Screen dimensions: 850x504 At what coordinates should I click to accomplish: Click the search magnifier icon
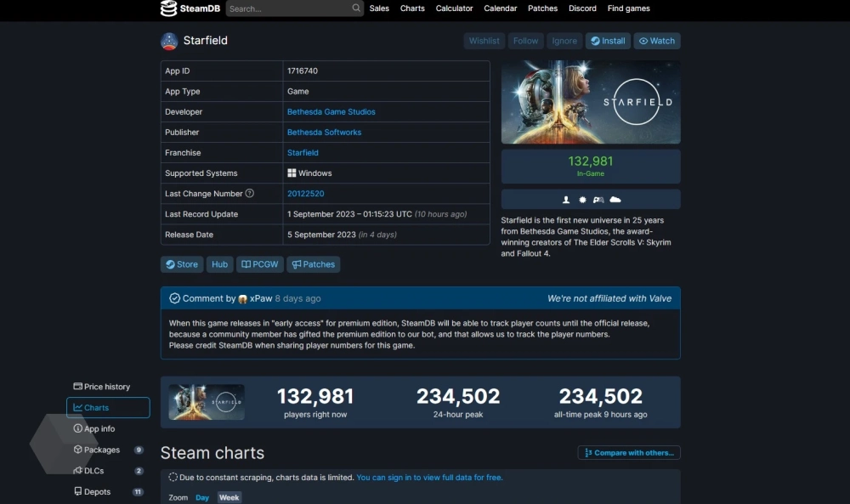[x=356, y=8]
